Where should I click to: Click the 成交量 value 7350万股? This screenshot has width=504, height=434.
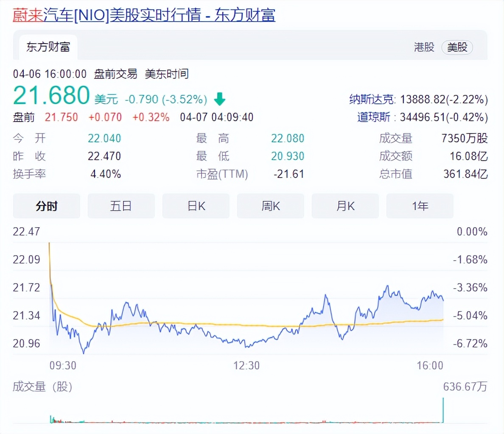click(x=465, y=138)
